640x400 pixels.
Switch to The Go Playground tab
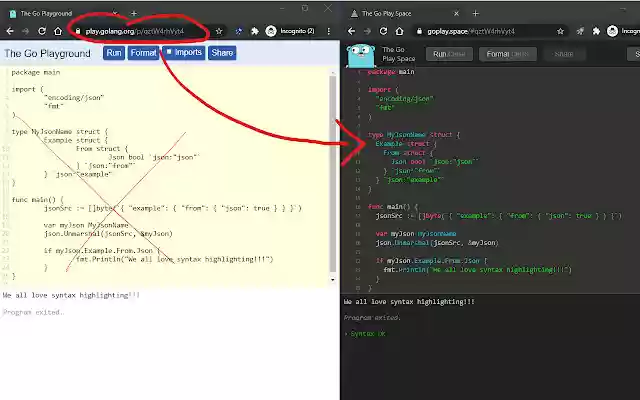61,13
